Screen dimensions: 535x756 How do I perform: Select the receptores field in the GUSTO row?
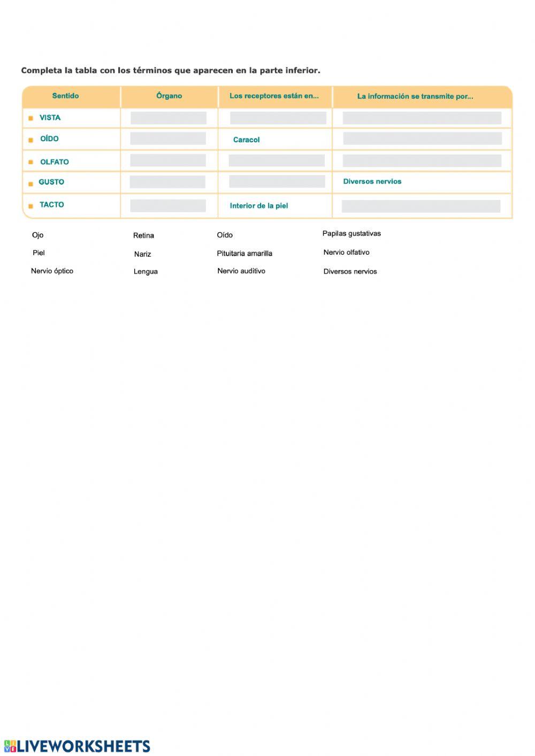click(277, 181)
